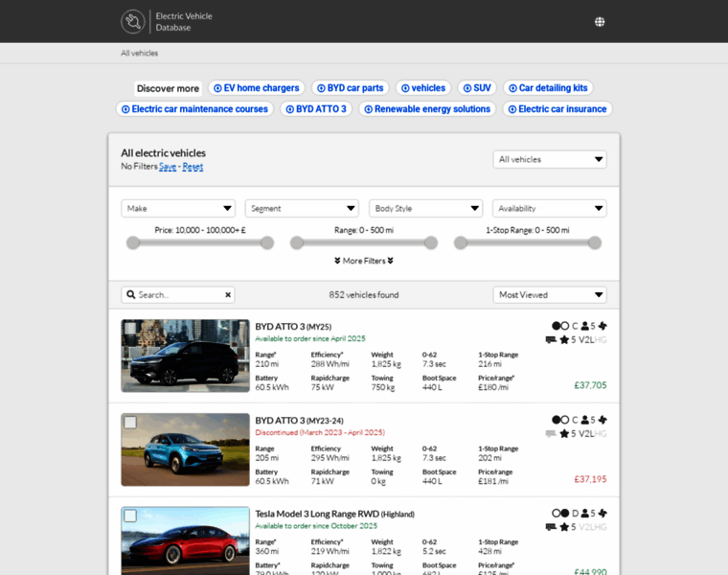
Task: Click safety star icon on BYD ATTO 3 MY25
Action: point(564,340)
